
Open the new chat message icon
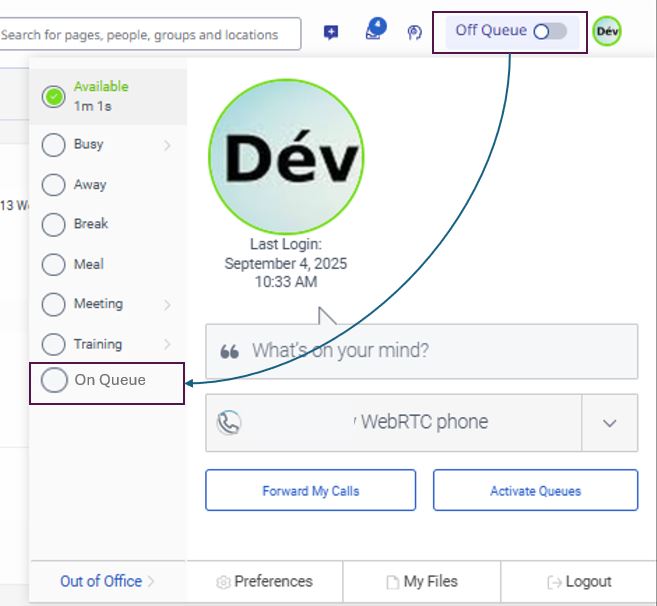[x=331, y=32]
